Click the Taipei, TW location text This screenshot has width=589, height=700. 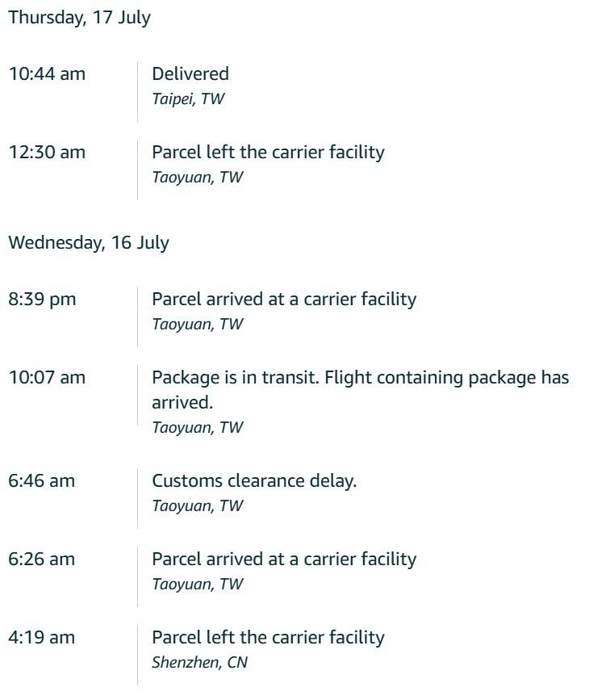[188, 99]
